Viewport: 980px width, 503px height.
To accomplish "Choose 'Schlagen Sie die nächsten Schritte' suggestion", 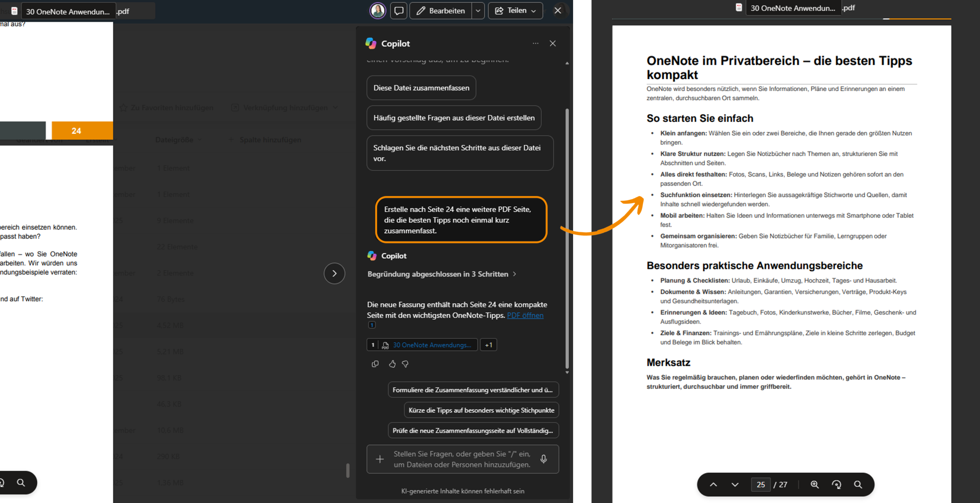I will pos(460,153).
